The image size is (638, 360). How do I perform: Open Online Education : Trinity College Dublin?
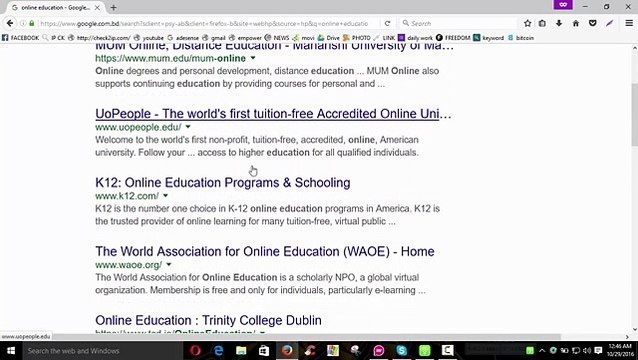point(208,320)
